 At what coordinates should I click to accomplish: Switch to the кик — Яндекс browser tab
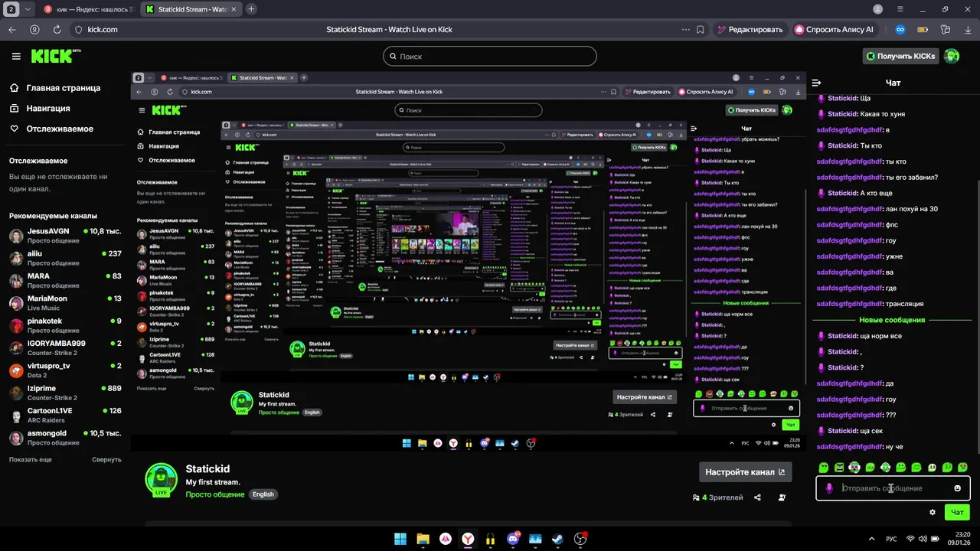click(87, 9)
